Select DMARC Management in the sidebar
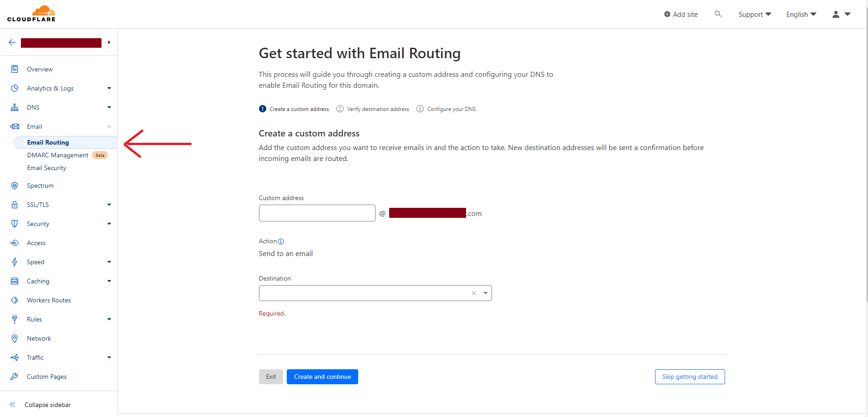This screenshot has height=417, width=868. (x=57, y=155)
